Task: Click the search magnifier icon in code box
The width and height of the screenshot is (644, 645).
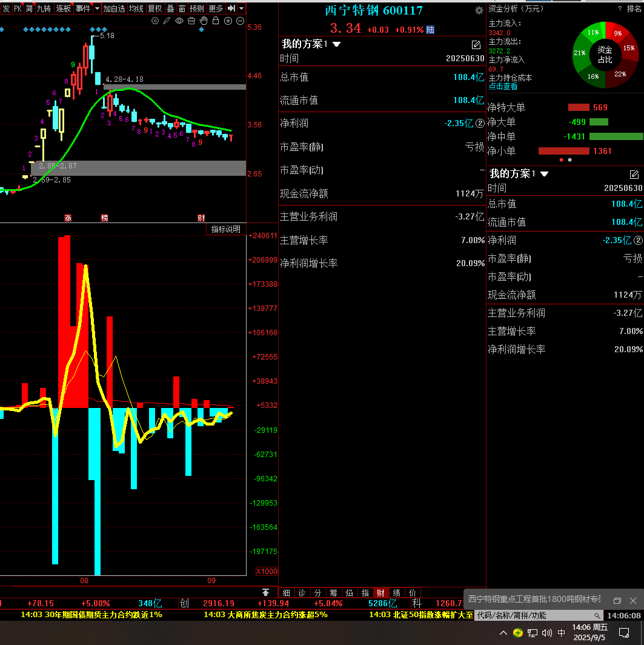Action: tap(597, 615)
